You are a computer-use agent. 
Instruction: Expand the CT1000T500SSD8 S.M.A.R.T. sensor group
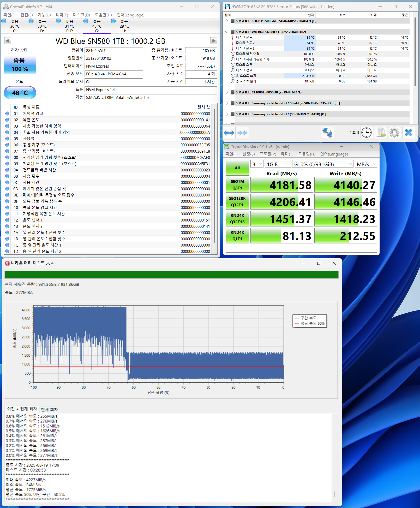pos(227,92)
